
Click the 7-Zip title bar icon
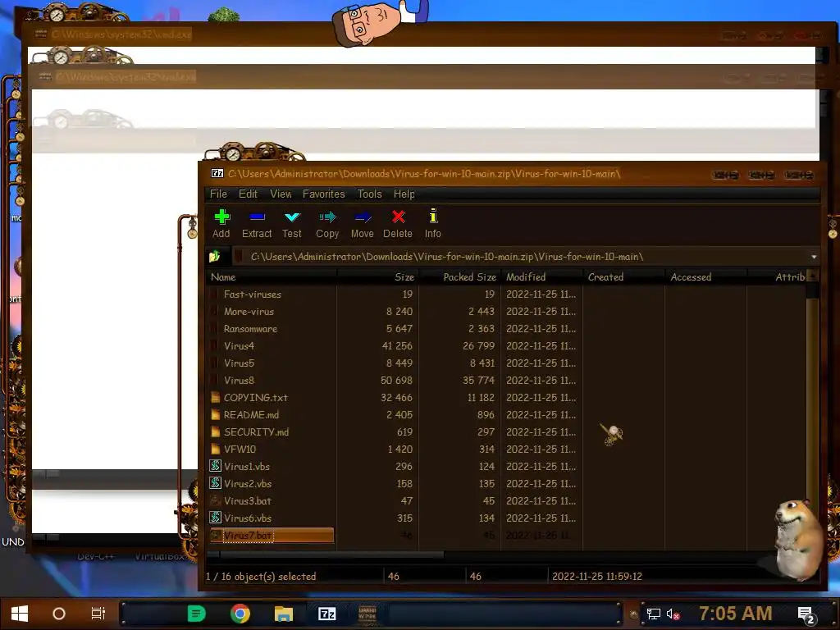[217, 173]
